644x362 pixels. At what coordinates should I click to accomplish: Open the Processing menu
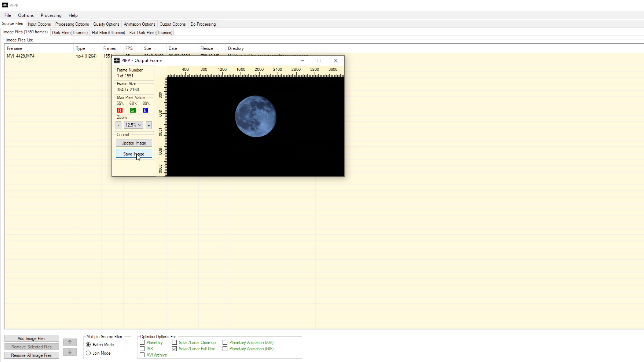point(51,15)
